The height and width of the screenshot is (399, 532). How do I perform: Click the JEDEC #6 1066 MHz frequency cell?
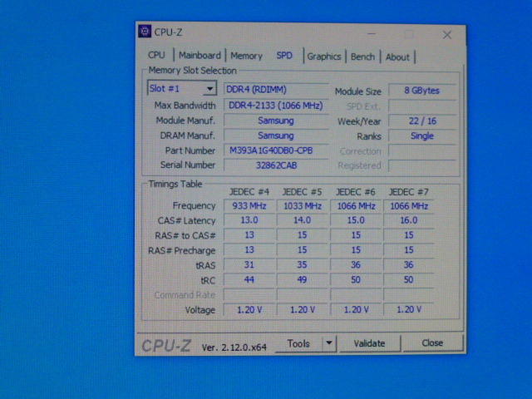356,206
